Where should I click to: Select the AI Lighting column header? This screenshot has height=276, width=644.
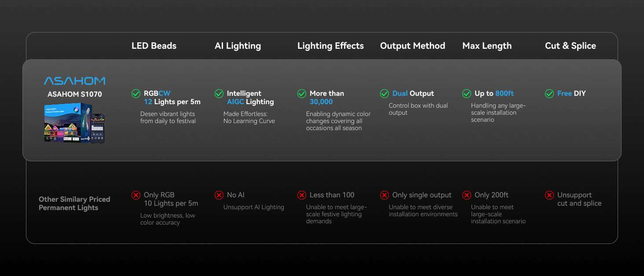(238, 46)
